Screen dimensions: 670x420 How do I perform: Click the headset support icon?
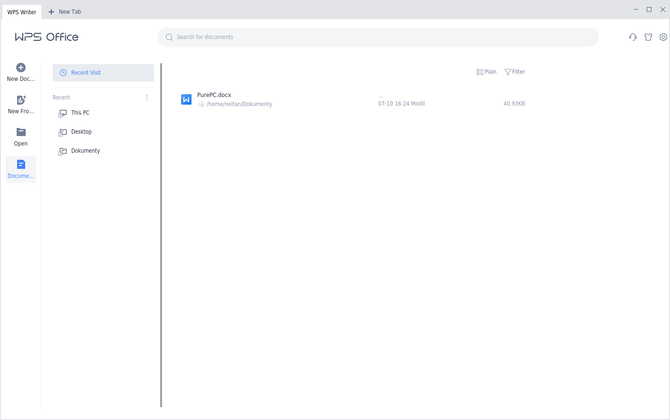pyautogui.click(x=633, y=37)
